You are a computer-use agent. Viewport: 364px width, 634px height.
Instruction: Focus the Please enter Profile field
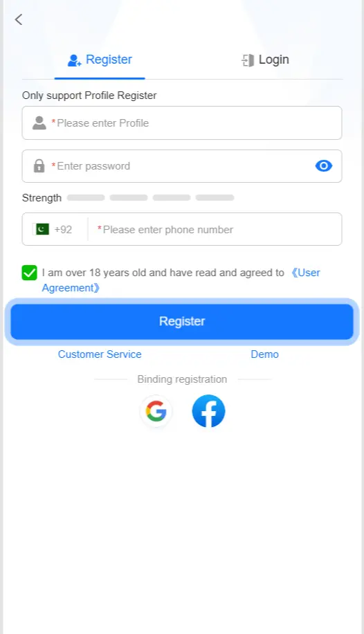tap(182, 123)
